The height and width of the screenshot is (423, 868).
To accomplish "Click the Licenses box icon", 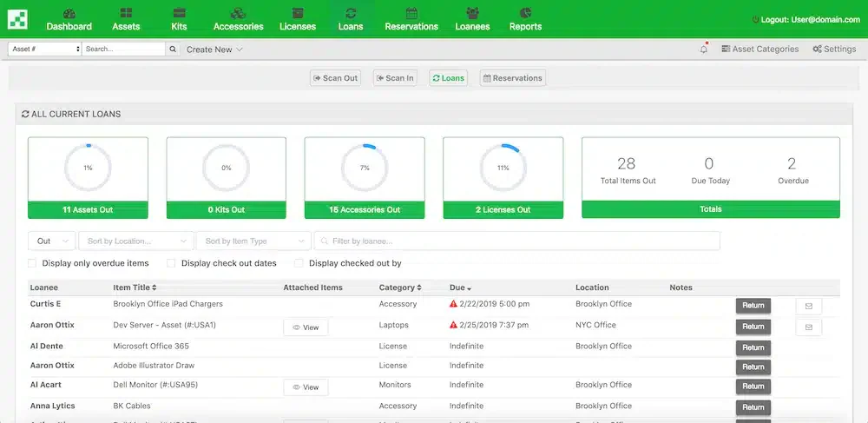I will pyautogui.click(x=298, y=13).
